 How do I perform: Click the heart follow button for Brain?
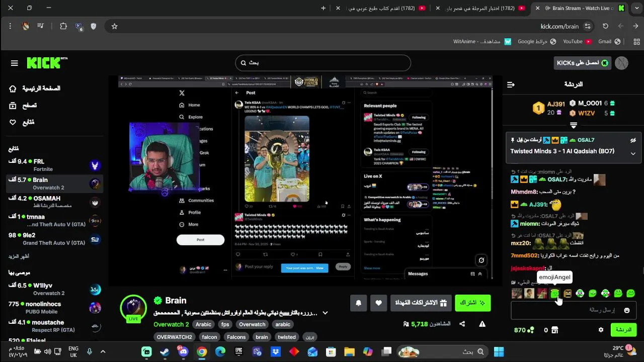pyautogui.click(x=378, y=303)
